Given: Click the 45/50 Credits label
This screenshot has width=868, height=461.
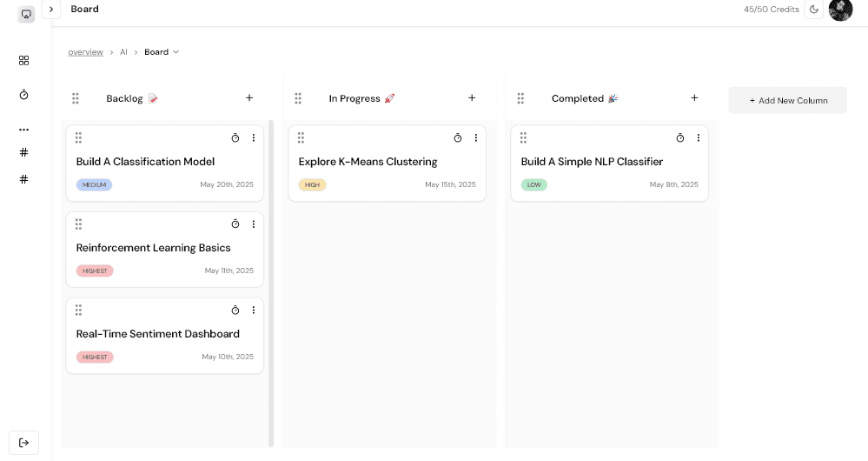Looking at the screenshot, I should tap(772, 10).
